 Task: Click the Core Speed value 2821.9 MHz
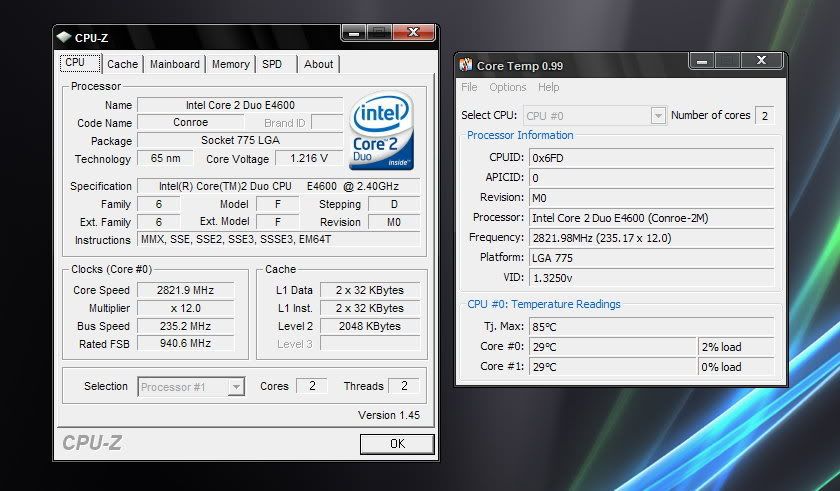point(185,290)
